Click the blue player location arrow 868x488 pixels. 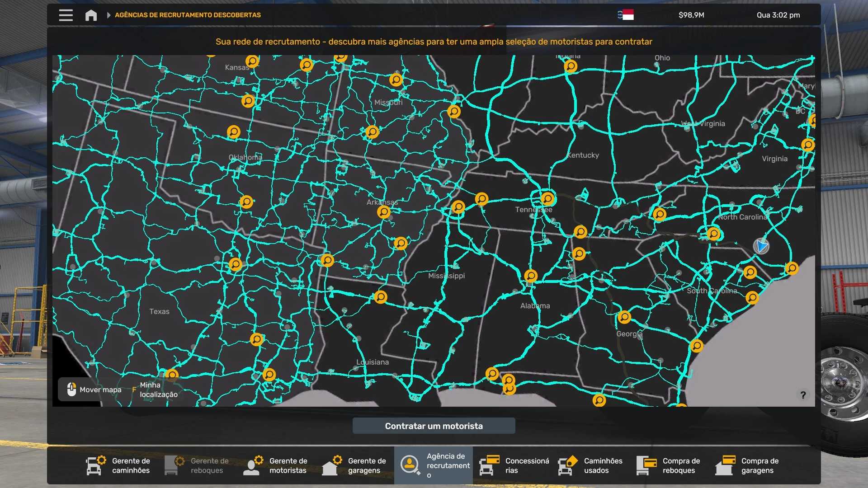tap(761, 246)
